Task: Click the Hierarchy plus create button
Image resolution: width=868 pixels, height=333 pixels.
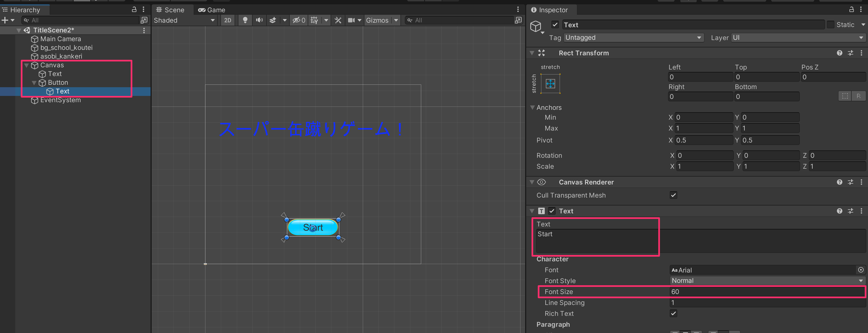Action: pyautogui.click(x=5, y=20)
